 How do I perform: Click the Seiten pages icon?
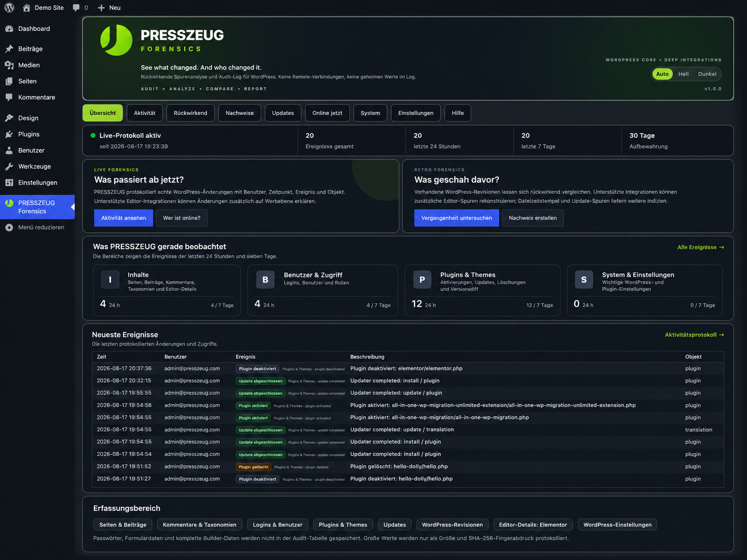[9, 81]
